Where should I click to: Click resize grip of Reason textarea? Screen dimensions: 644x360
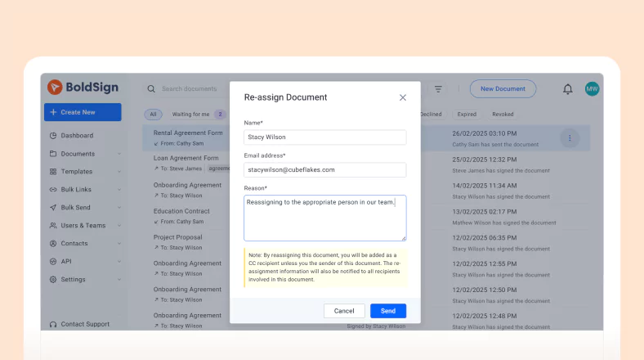(404, 238)
